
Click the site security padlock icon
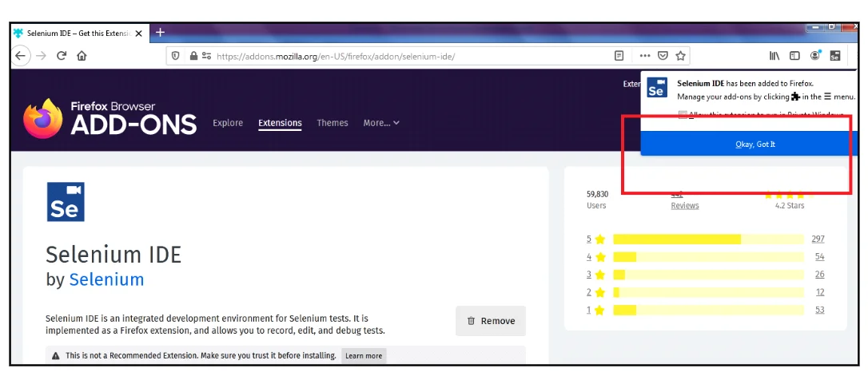click(x=193, y=56)
